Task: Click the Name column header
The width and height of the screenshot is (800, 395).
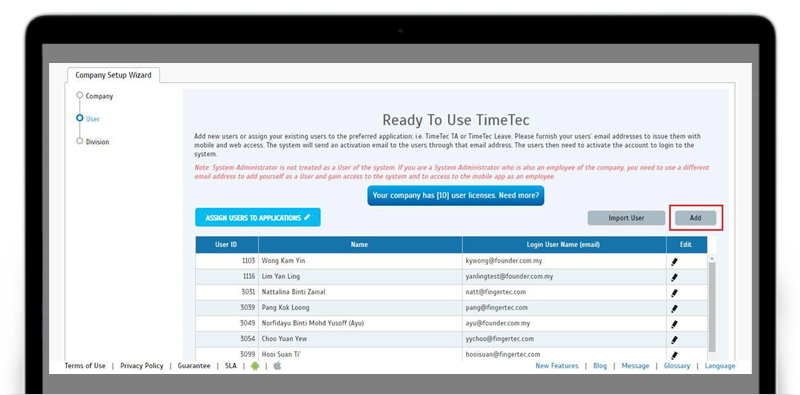Action: pos(360,244)
